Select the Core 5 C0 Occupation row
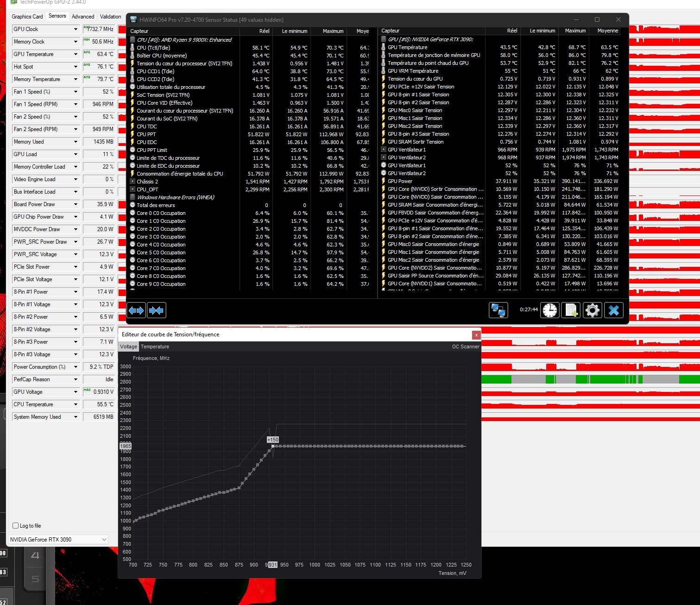 tap(249, 252)
